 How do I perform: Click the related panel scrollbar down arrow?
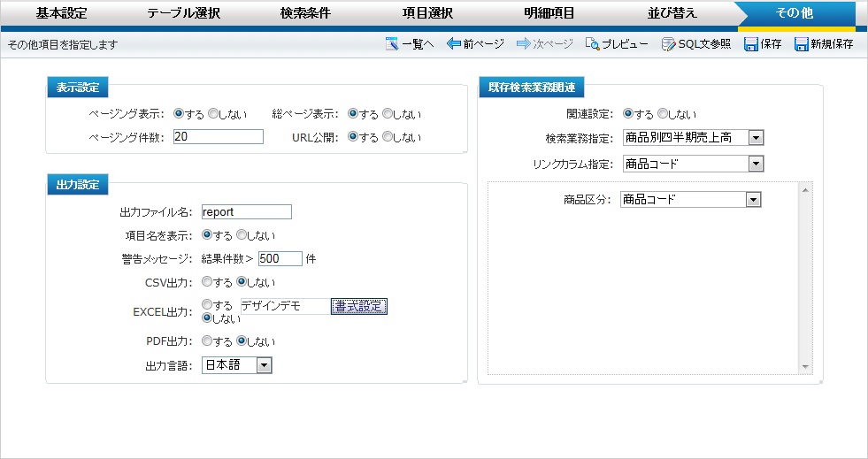click(x=805, y=367)
